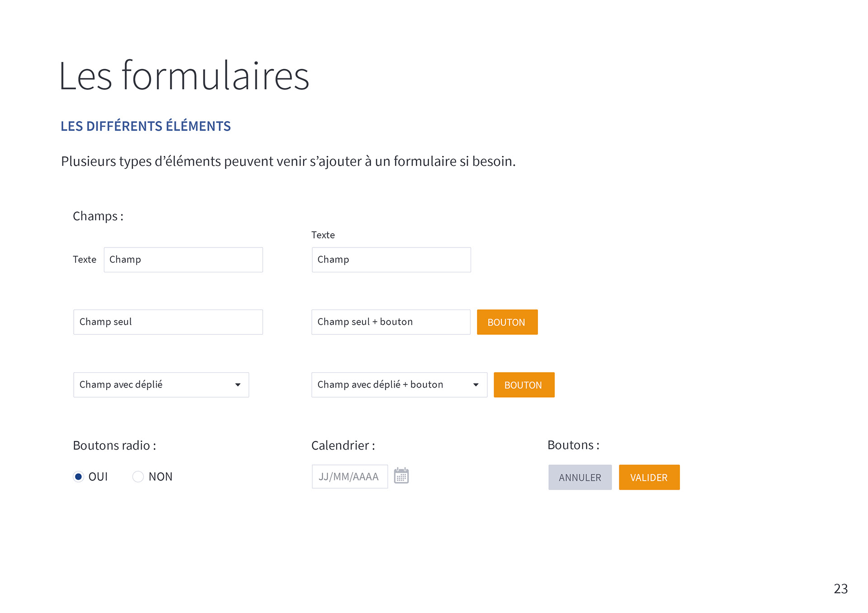Click the Champ field with left-side Texte label
Screen dimensions: 868x613
pos(183,260)
